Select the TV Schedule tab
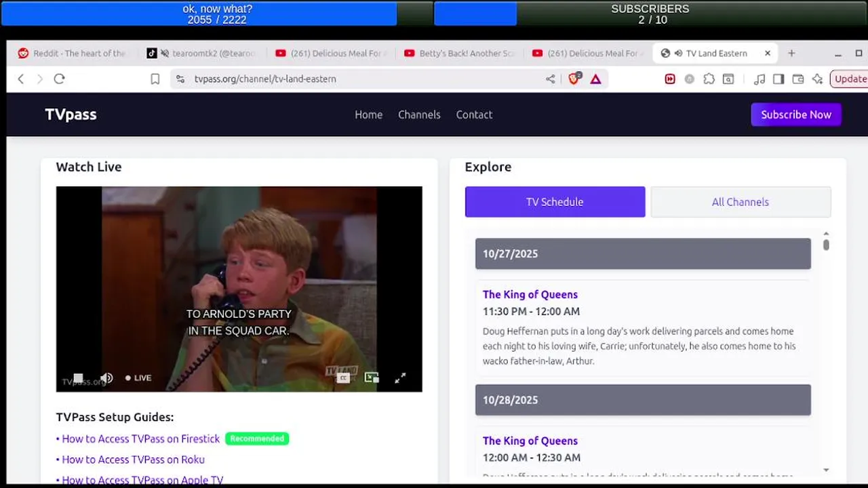This screenshot has height=488, width=868. (555, 202)
